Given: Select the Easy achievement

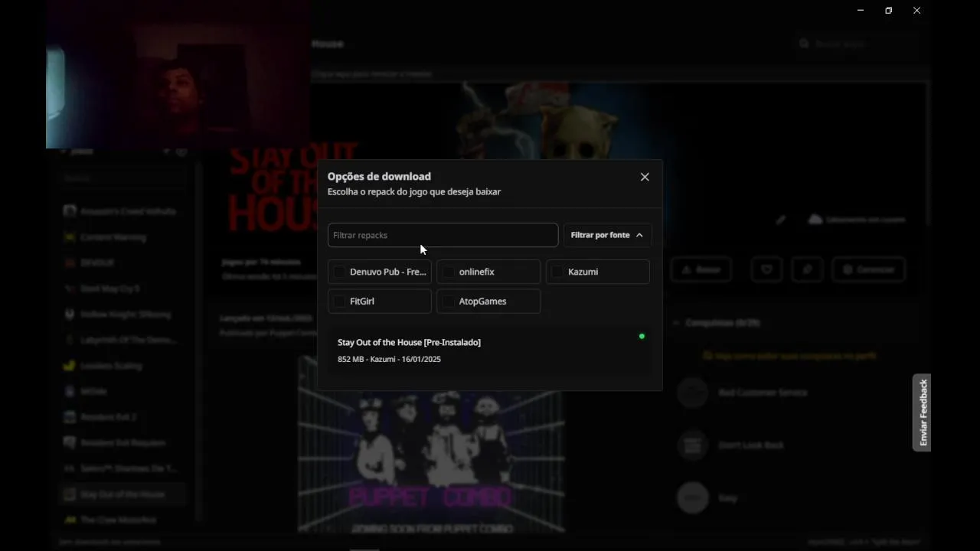Looking at the screenshot, I should [x=796, y=498].
